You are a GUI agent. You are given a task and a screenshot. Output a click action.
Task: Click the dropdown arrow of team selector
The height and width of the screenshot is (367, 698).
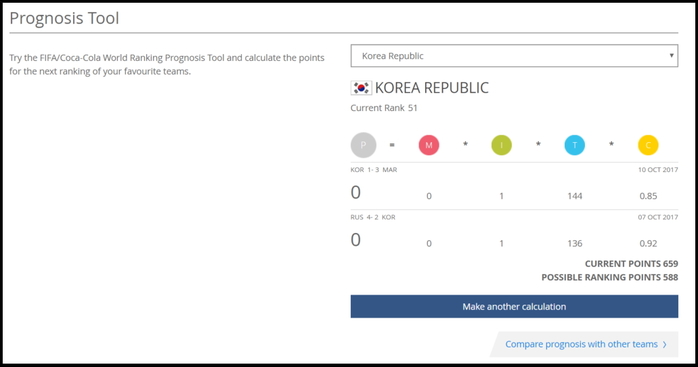671,56
